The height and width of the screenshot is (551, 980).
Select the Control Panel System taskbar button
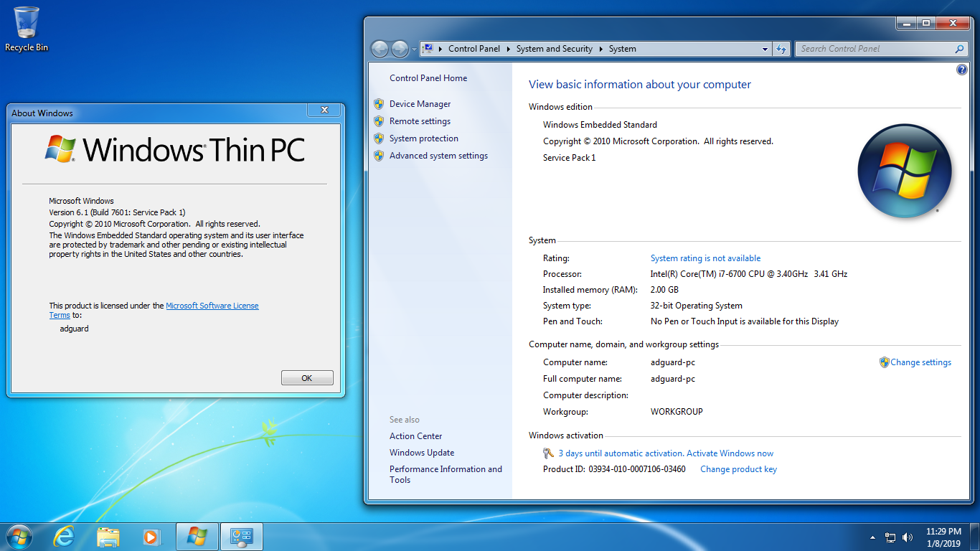coord(242,537)
